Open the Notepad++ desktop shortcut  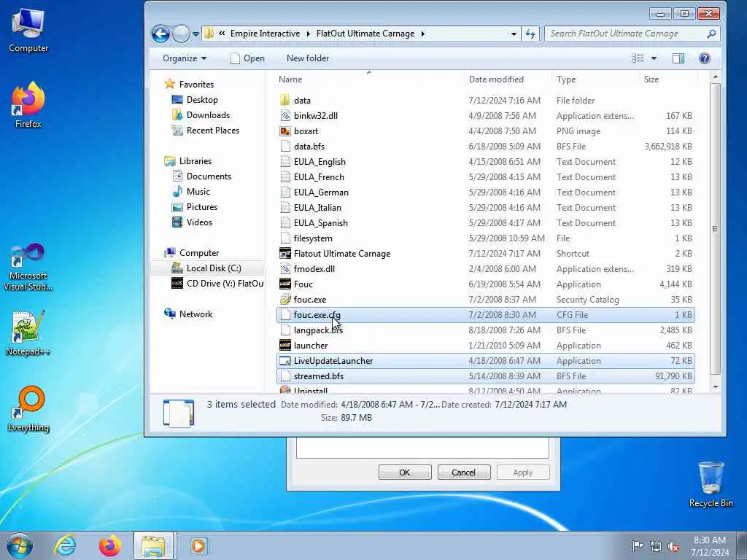coord(28,332)
